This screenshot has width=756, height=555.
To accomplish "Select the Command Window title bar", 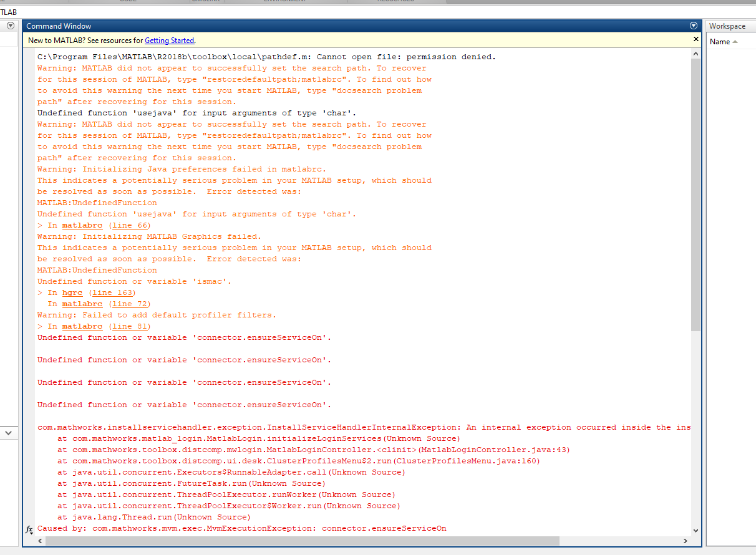I will coord(361,26).
